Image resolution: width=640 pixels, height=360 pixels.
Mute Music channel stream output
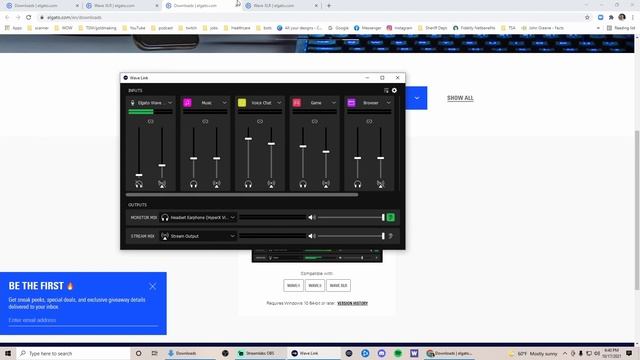[x=217, y=184]
